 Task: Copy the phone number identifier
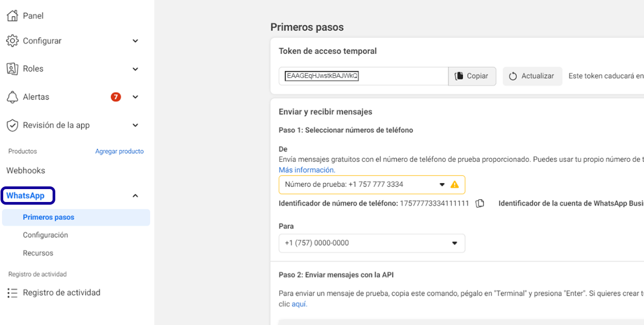(x=480, y=204)
